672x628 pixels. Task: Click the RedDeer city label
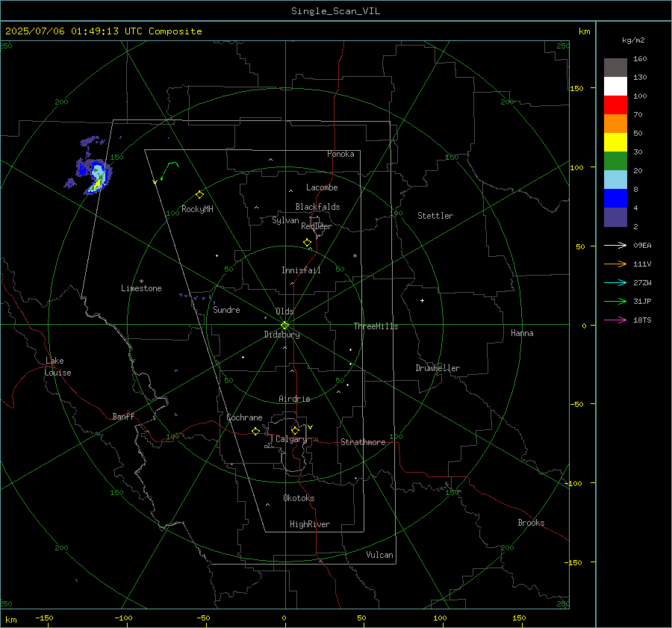tap(317, 226)
